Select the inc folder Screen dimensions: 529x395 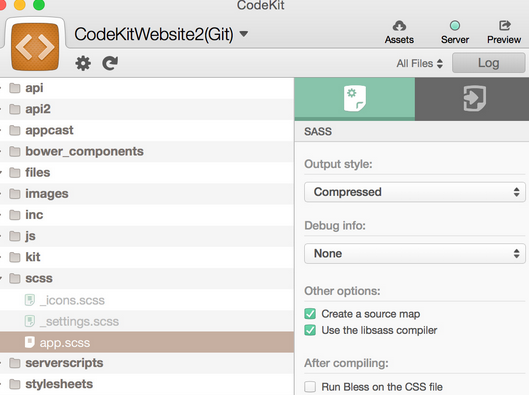coord(147,215)
